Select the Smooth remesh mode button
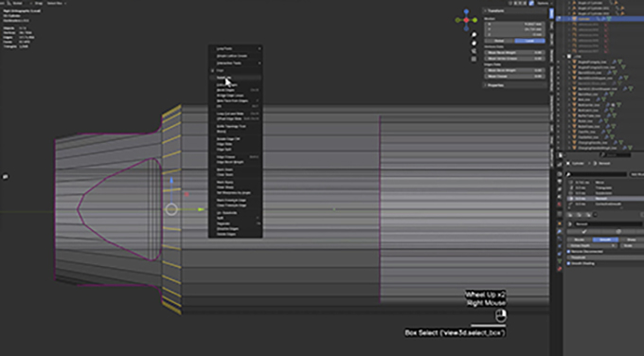The image size is (644, 356). click(x=605, y=240)
